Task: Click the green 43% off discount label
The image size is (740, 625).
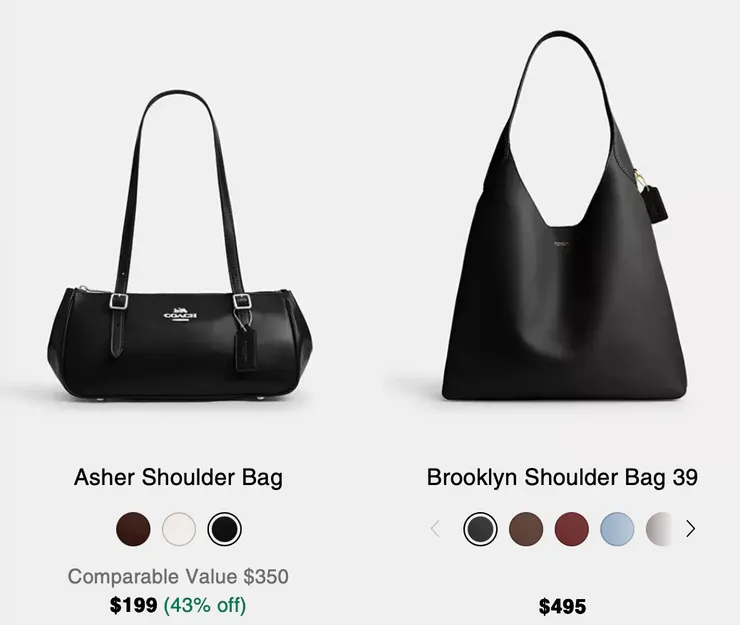Action: pyautogui.click(x=205, y=605)
